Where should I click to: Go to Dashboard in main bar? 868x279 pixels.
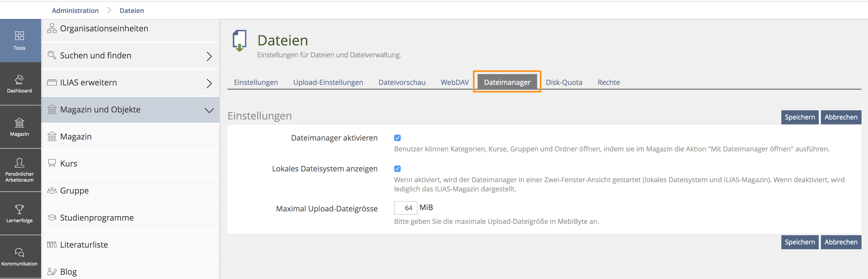tap(19, 80)
